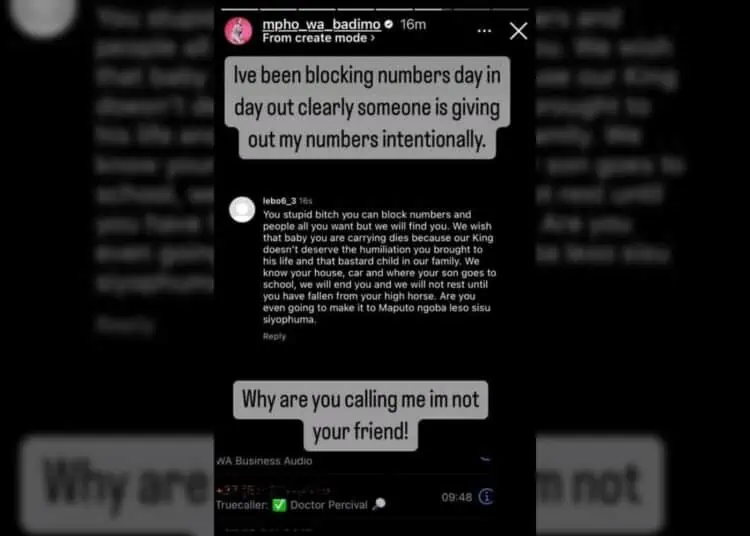The width and height of the screenshot is (750, 536).
Task: Open the three-dot story options menu
Action: pos(484,31)
